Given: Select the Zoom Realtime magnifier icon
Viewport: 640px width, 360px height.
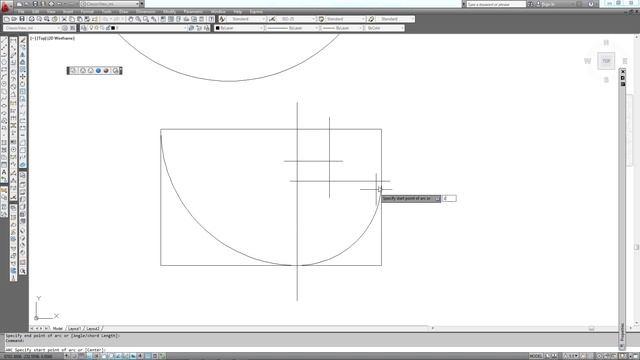Looking at the screenshot, I should point(138,19).
